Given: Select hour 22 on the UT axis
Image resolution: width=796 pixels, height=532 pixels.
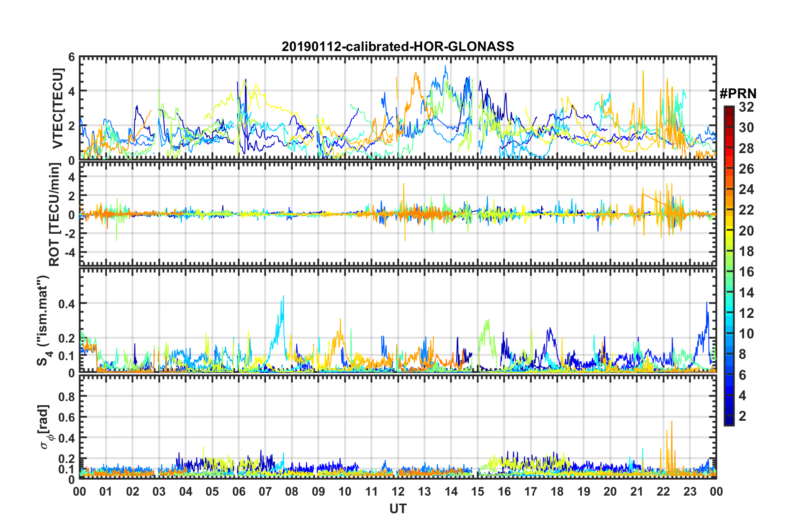Looking at the screenshot, I should [663, 491].
